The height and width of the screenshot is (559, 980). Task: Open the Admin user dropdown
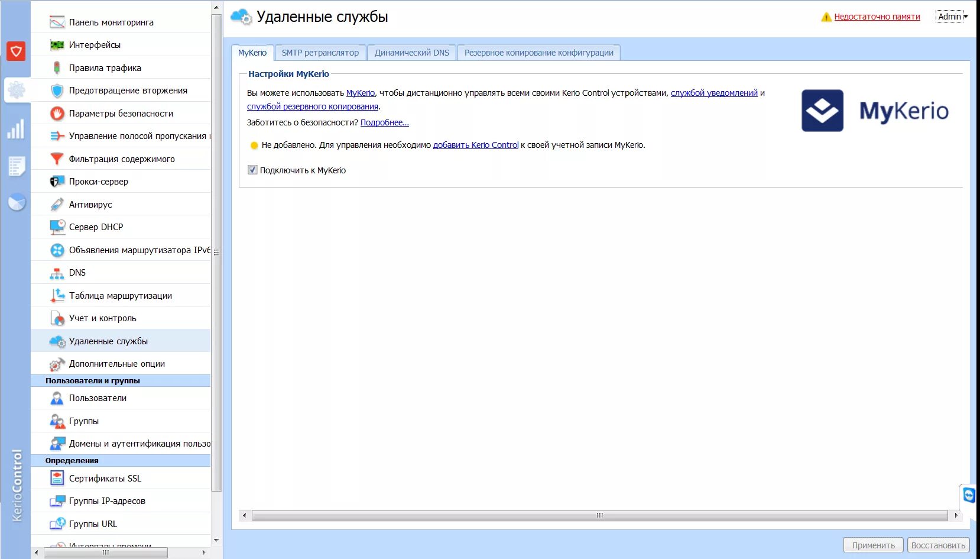952,17
